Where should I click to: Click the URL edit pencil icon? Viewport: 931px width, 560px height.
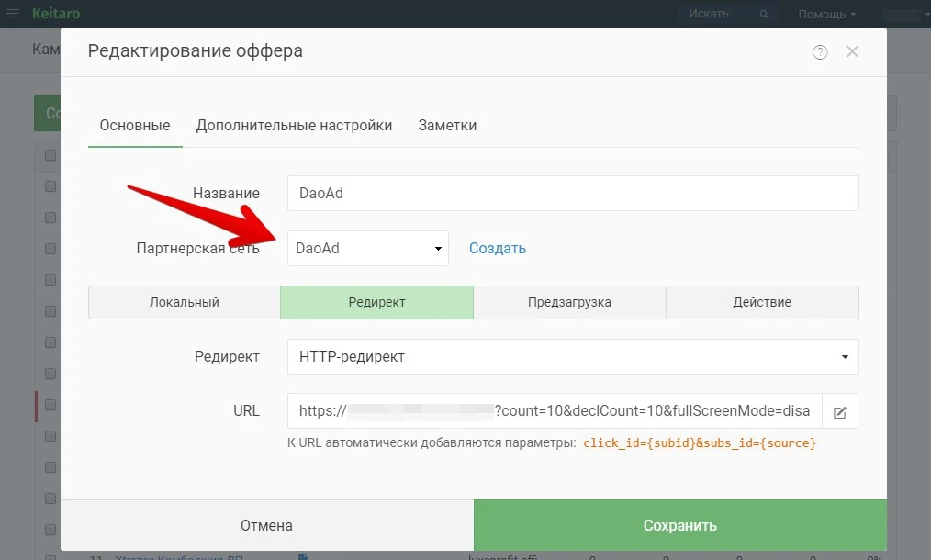(839, 411)
